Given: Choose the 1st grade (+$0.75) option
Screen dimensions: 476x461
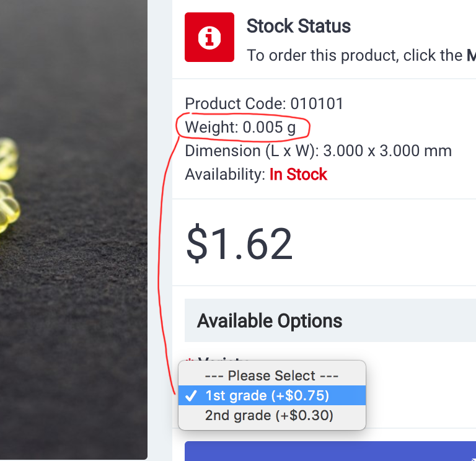Looking at the screenshot, I should [x=272, y=395].
